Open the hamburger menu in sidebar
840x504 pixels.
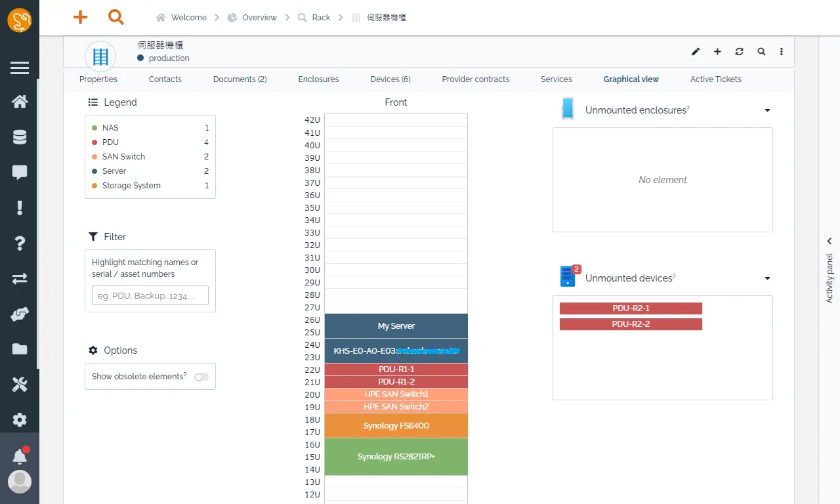tap(20, 68)
